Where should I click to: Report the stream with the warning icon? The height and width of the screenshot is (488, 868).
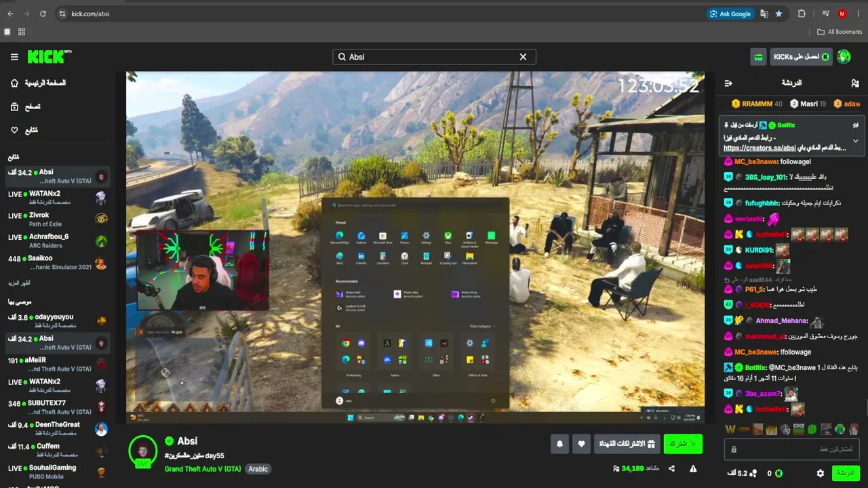click(693, 468)
